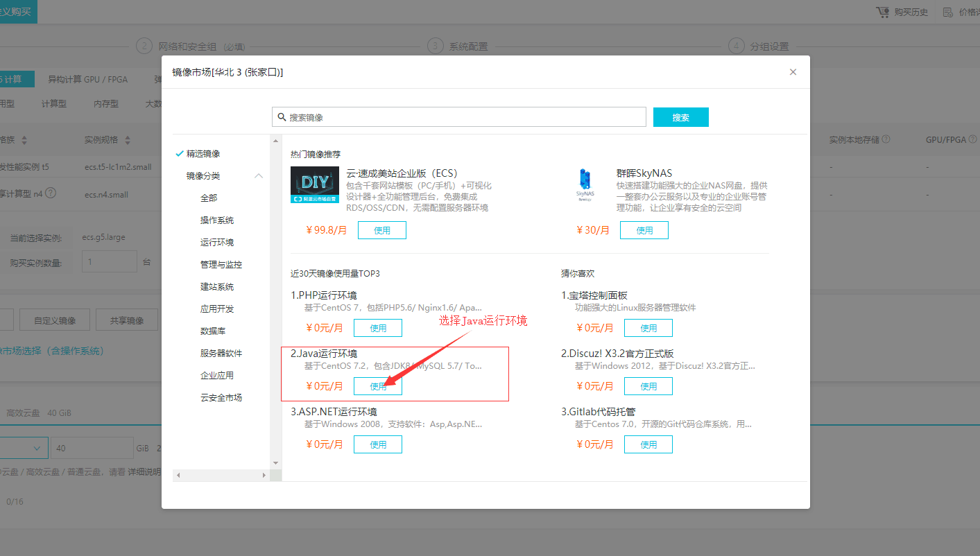Click 使用 for Discuz! X3.2官方正式版
Image resolution: width=980 pixels, height=556 pixels.
click(648, 386)
